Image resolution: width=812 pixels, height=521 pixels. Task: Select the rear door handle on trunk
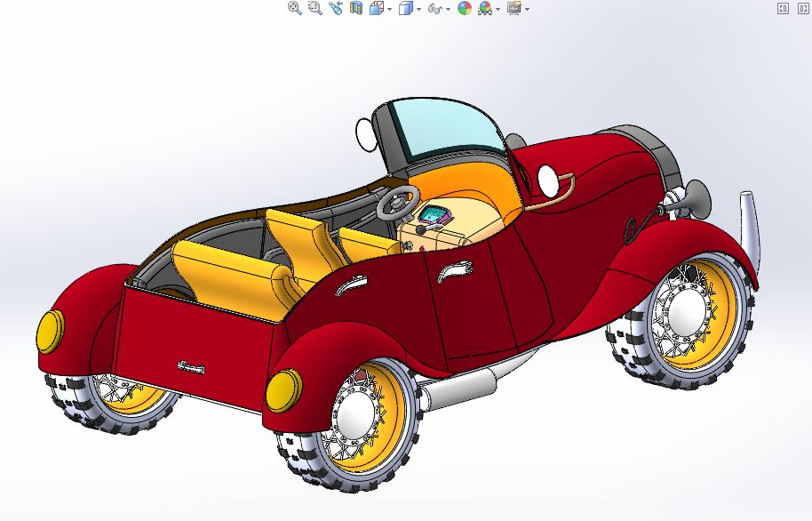pyautogui.click(x=191, y=367)
